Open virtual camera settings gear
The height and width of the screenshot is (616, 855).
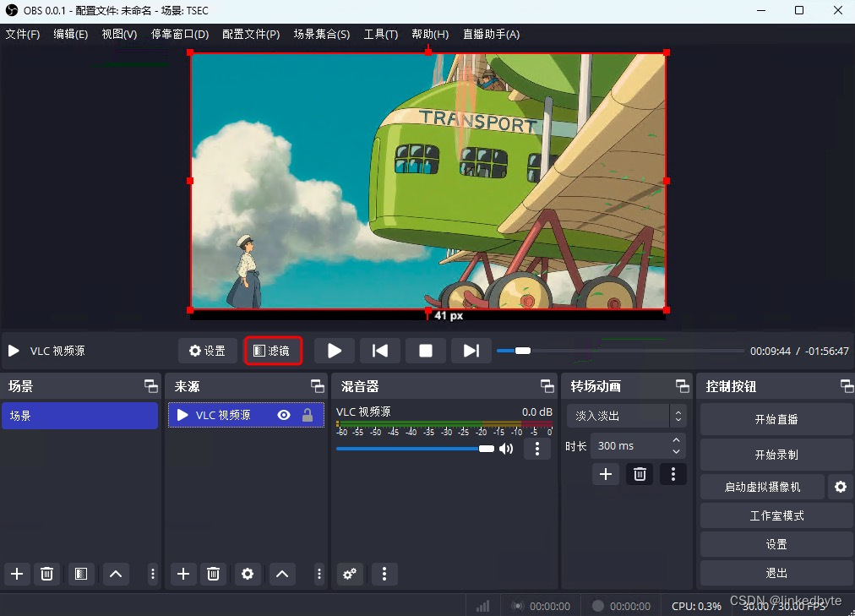coord(841,487)
